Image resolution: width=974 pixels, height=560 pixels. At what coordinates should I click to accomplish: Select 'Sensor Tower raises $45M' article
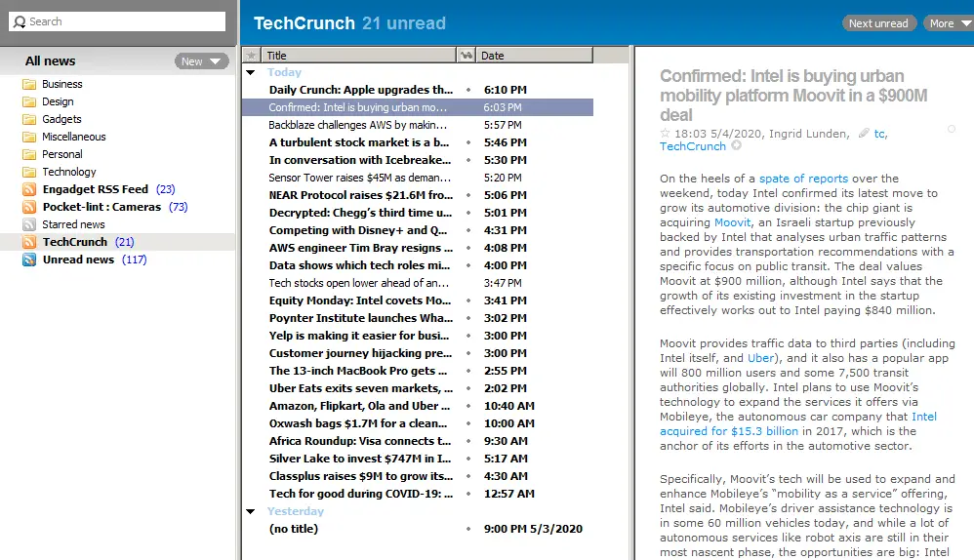tap(418, 178)
